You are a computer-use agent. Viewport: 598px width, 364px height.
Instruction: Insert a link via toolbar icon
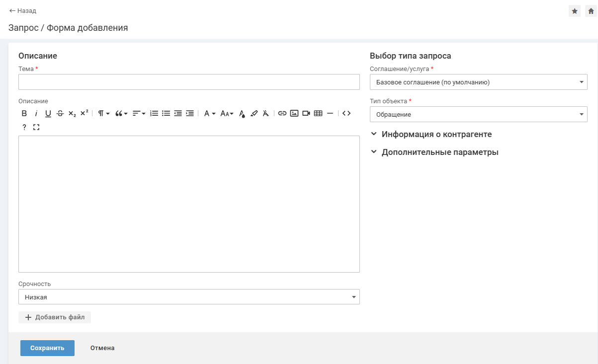[x=282, y=113]
